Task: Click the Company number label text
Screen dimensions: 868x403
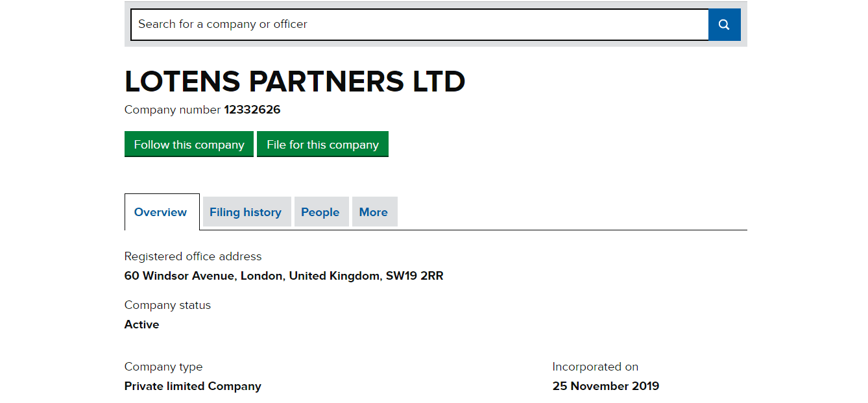Action: [x=173, y=110]
